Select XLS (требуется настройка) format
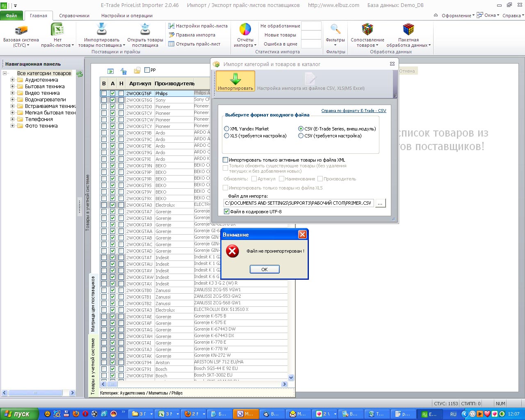The width and height of the screenshot is (525, 420). (226, 136)
